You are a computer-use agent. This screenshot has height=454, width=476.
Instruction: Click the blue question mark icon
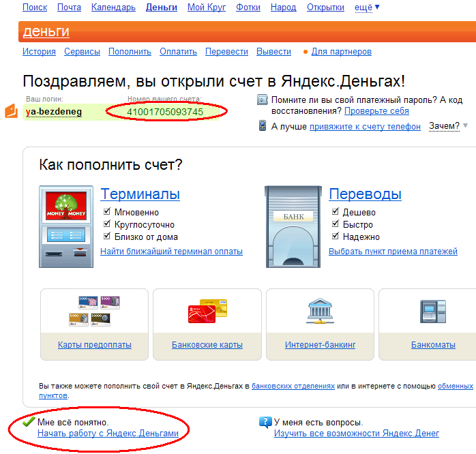(265, 423)
